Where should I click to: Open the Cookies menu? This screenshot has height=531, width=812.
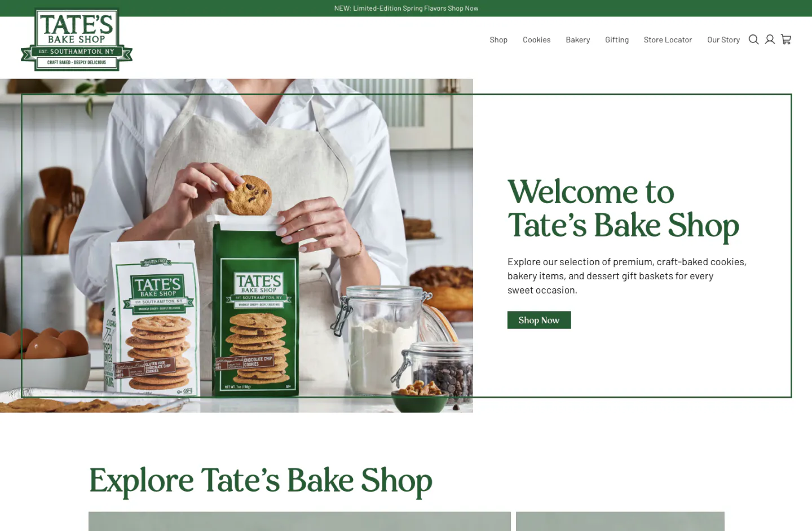click(x=536, y=40)
